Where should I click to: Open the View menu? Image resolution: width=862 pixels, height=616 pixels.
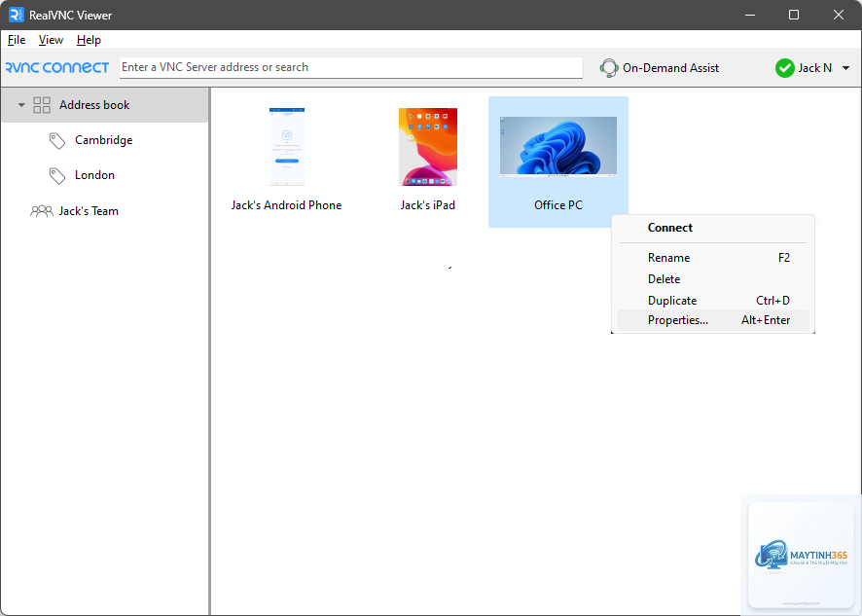coord(51,40)
